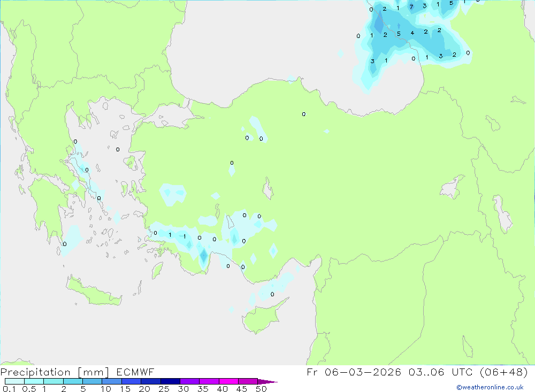The height and width of the screenshot is (392, 535).
Task: Choose the 40–45 mm magenta legend swatch
Action: pyautogui.click(x=228, y=381)
